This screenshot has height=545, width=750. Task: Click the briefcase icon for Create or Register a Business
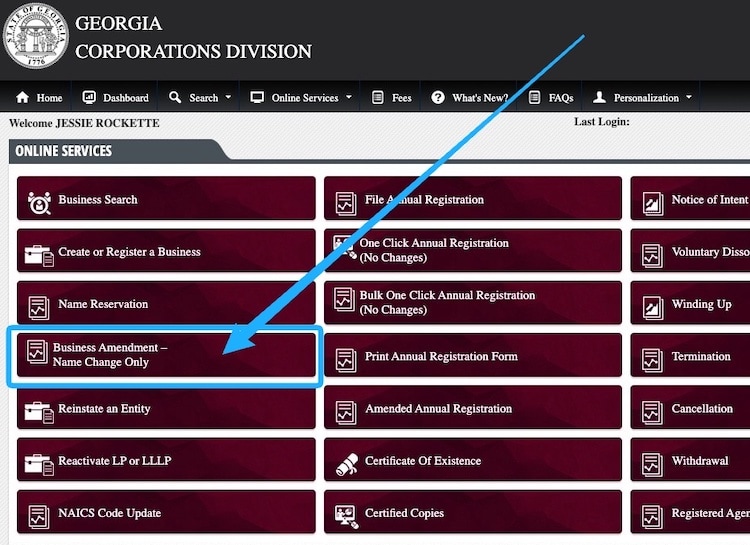coord(39,253)
